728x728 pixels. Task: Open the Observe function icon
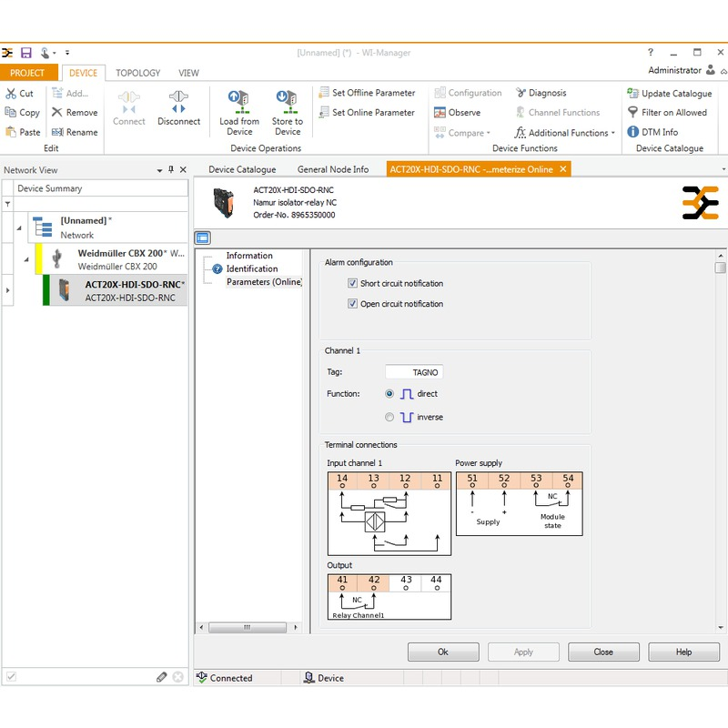point(440,112)
